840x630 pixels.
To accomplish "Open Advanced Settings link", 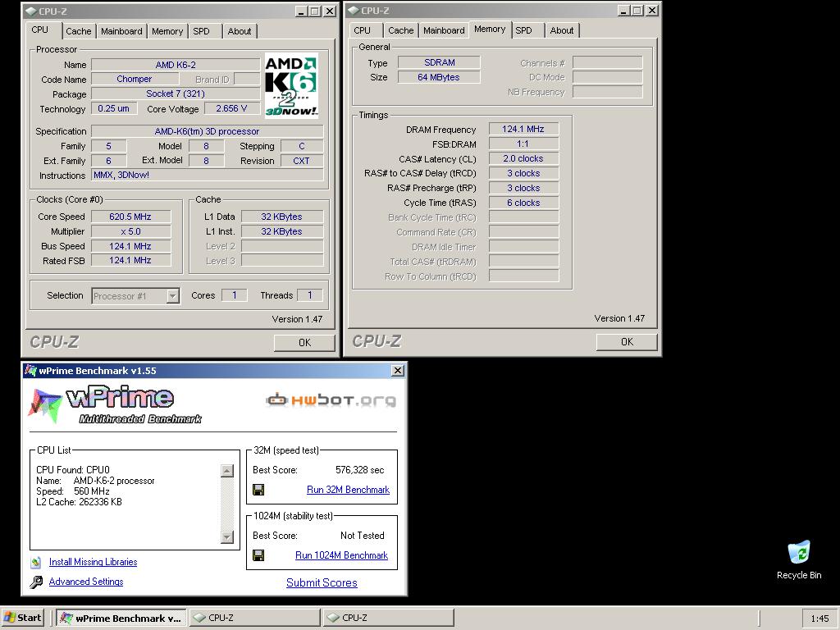I will [86, 582].
